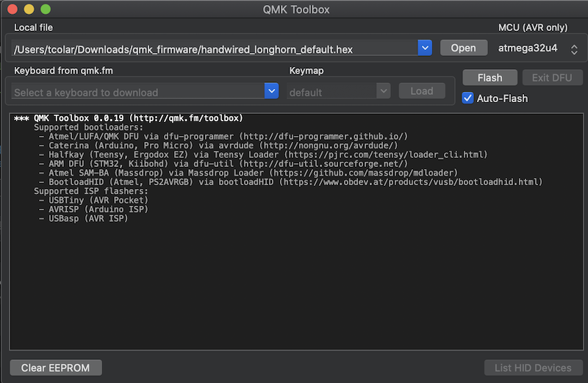Image resolution: width=588 pixels, height=383 pixels.
Task: Click the Atmel/LUFA/QMK DFU log line
Action: [223, 137]
